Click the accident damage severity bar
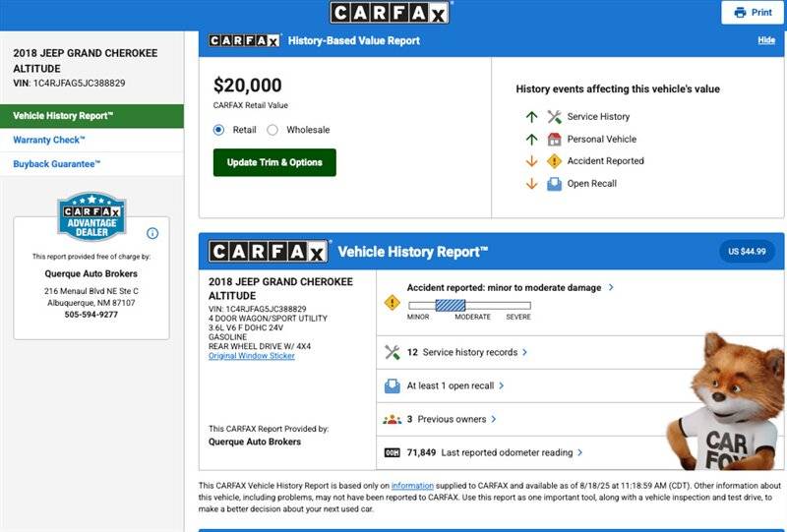The width and height of the screenshot is (787, 532). pyautogui.click(x=469, y=305)
